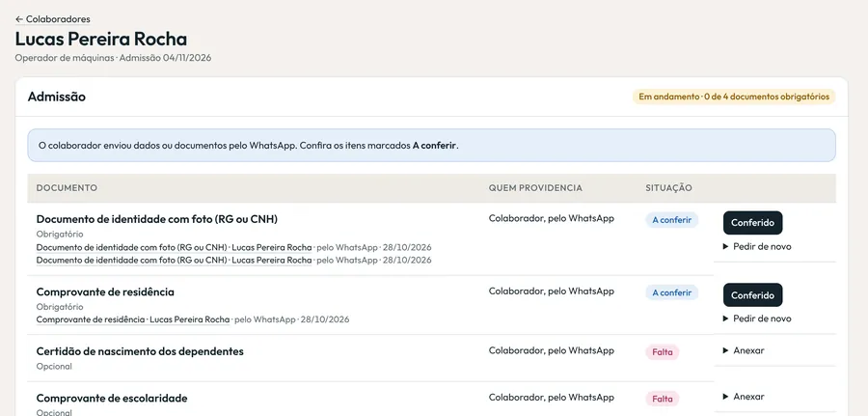Click Certidão de nascimento dos dependentes title

140,351
